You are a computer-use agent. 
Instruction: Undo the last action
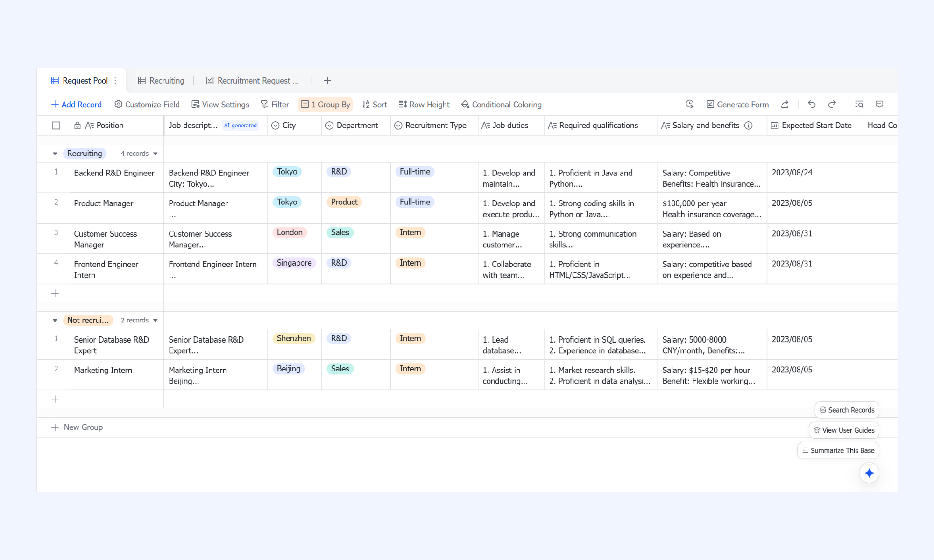click(x=812, y=105)
